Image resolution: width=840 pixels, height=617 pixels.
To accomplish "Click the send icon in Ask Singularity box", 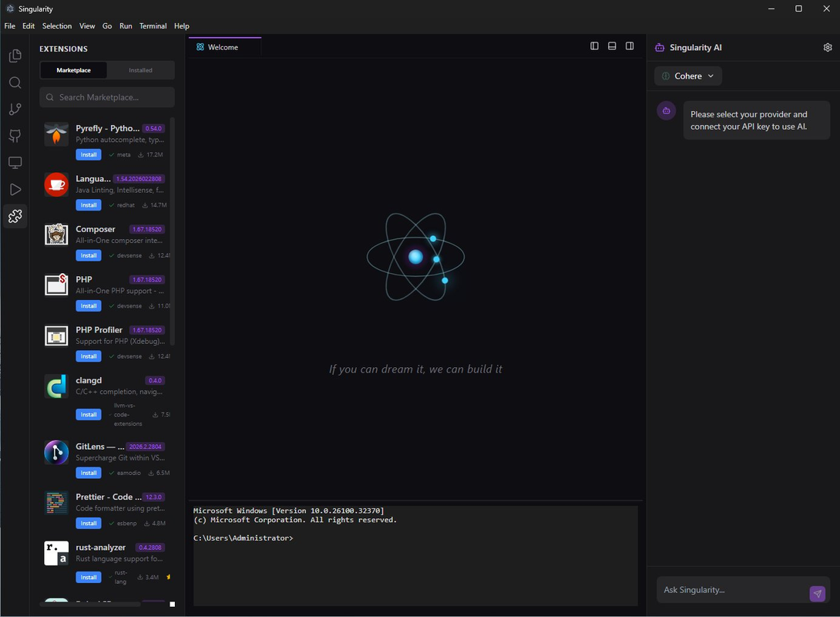I will click(x=817, y=593).
